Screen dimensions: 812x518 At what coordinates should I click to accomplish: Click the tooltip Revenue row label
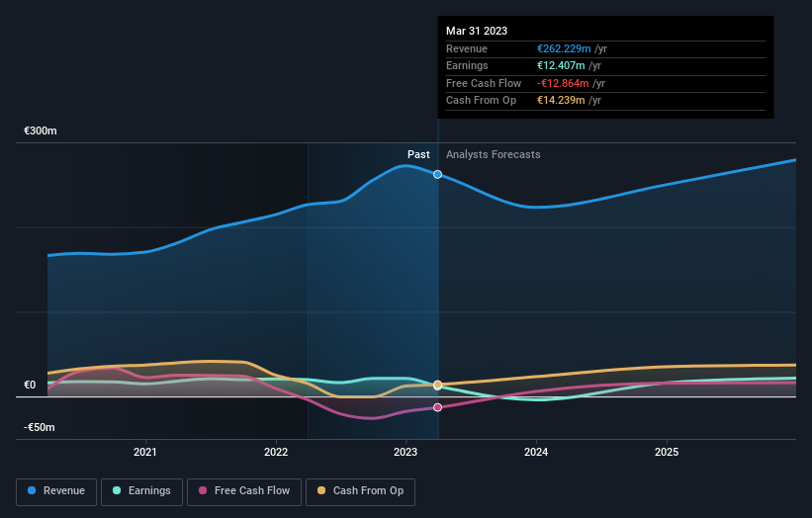click(x=467, y=48)
